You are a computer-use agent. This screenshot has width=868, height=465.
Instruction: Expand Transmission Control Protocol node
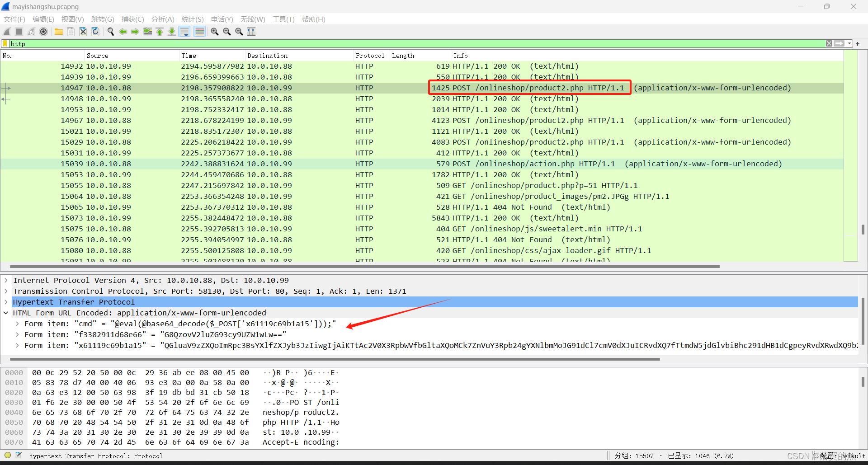click(x=6, y=291)
